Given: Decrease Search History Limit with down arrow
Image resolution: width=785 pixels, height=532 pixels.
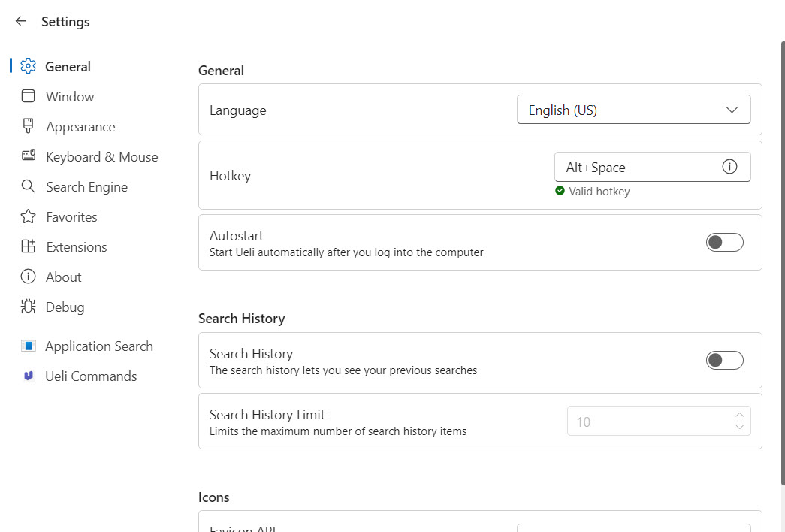Looking at the screenshot, I should point(739,427).
